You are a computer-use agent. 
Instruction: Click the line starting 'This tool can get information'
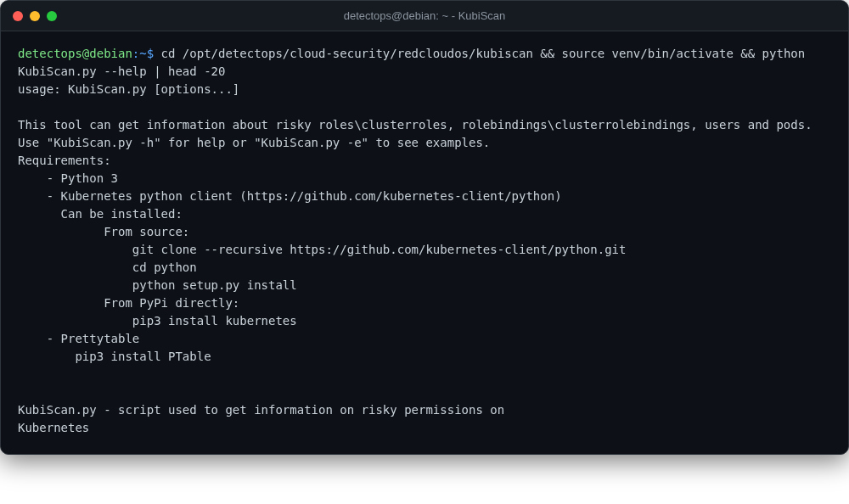pyautogui.click(x=415, y=125)
